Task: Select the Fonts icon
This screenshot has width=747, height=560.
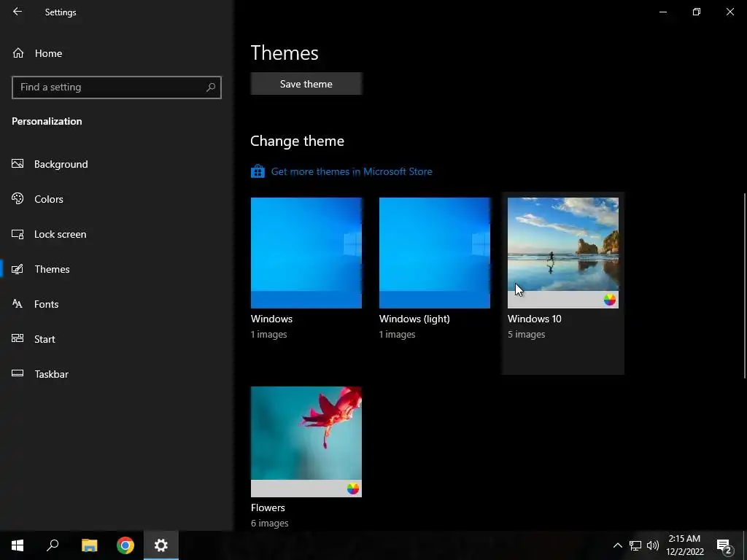Action: tap(18, 304)
